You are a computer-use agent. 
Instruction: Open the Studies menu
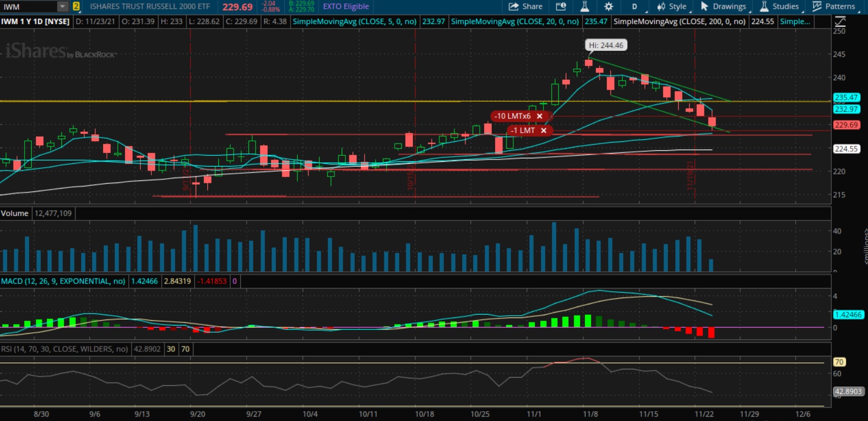(779, 7)
